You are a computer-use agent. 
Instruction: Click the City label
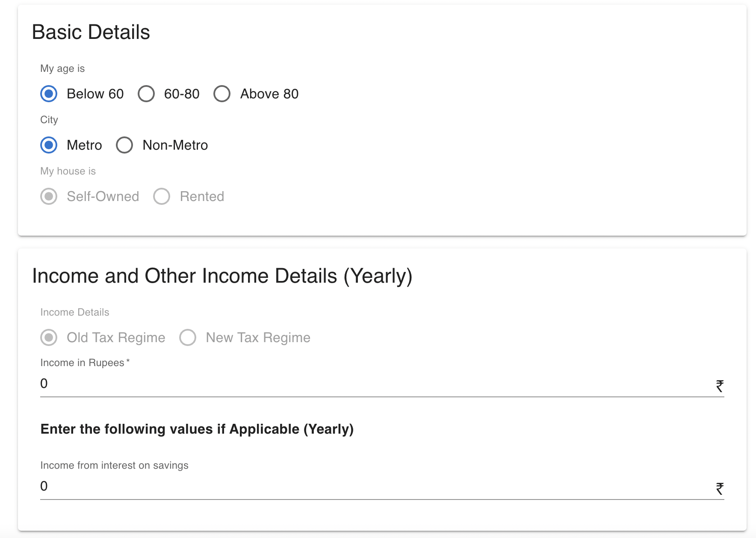[x=49, y=120]
